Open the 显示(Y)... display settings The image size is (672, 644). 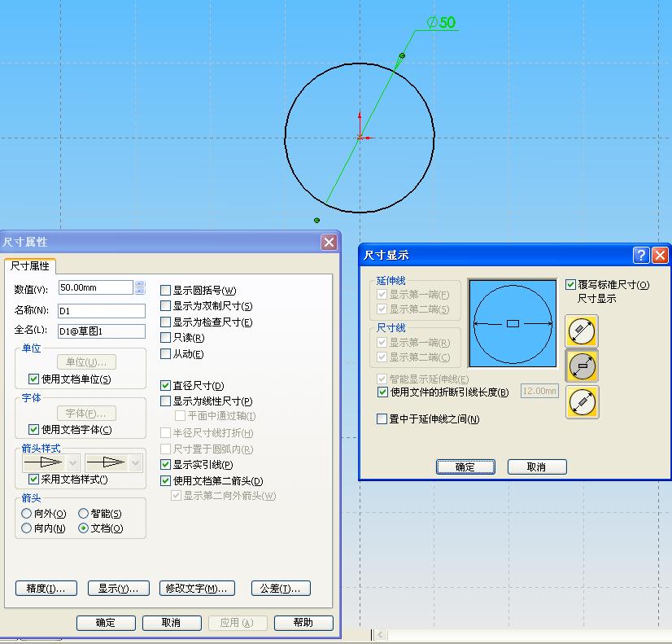point(118,589)
